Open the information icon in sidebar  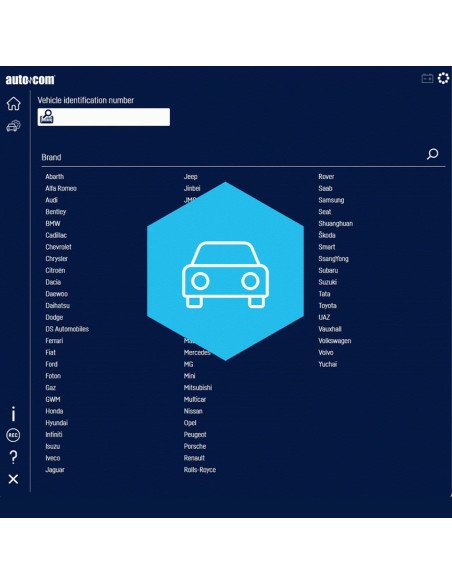[13, 414]
